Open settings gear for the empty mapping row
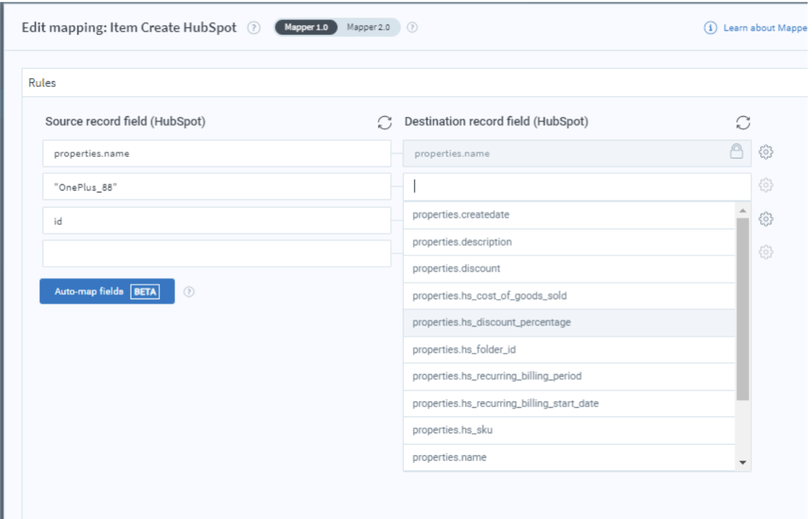Image resolution: width=812 pixels, height=519 pixels. 766,252
